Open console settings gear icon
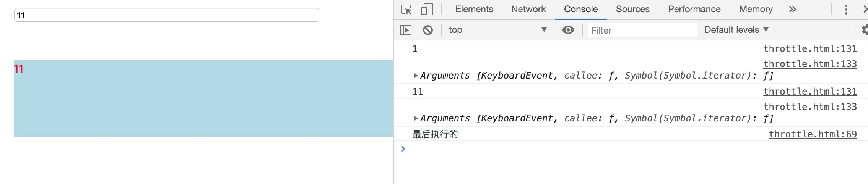Image resolution: width=868 pixels, height=184 pixels. (x=864, y=30)
